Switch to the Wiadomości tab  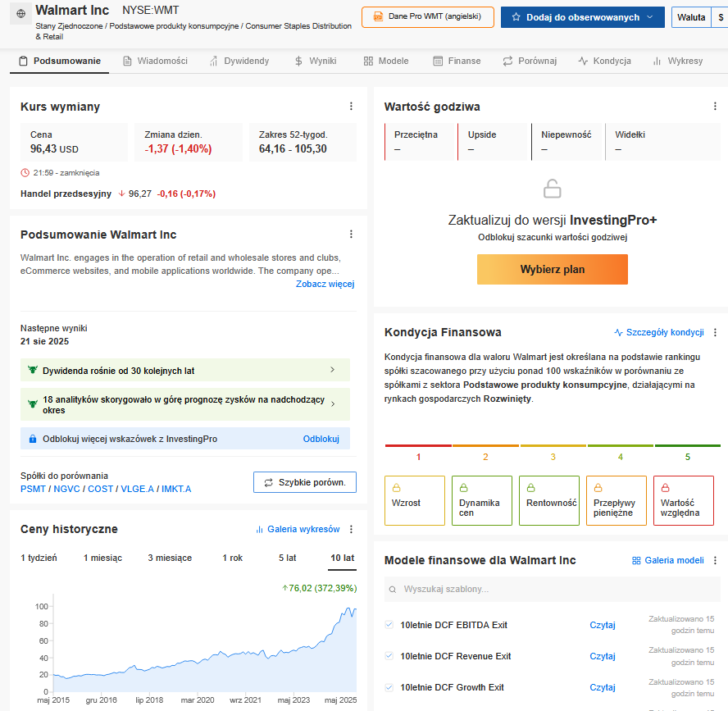pyautogui.click(x=155, y=61)
